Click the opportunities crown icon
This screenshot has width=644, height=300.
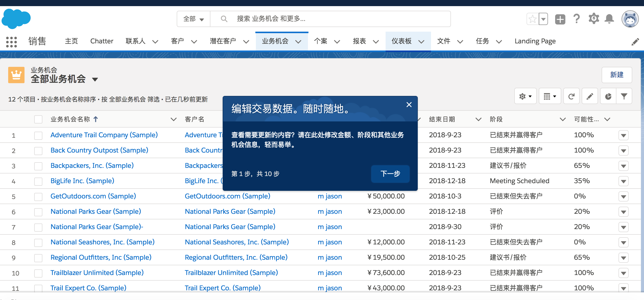pos(16,75)
